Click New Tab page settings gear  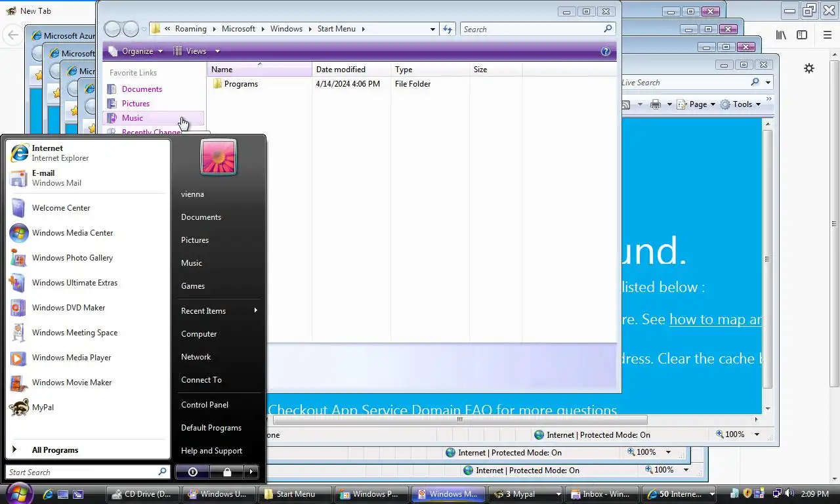(809, 68)
